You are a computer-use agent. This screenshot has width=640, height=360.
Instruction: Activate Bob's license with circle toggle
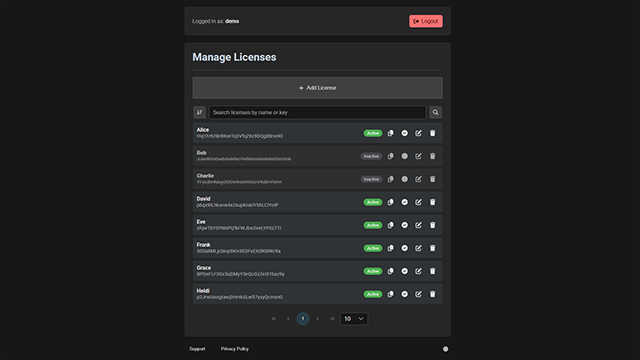404,156
